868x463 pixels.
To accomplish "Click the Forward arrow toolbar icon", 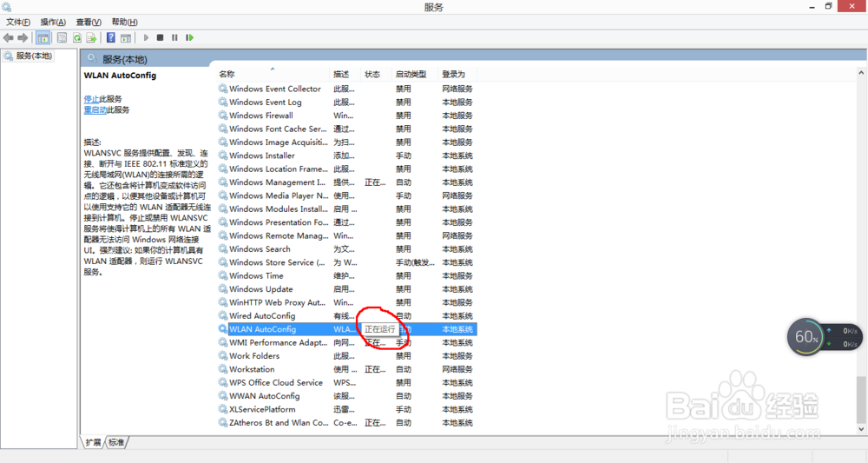I will click(23, 37).
